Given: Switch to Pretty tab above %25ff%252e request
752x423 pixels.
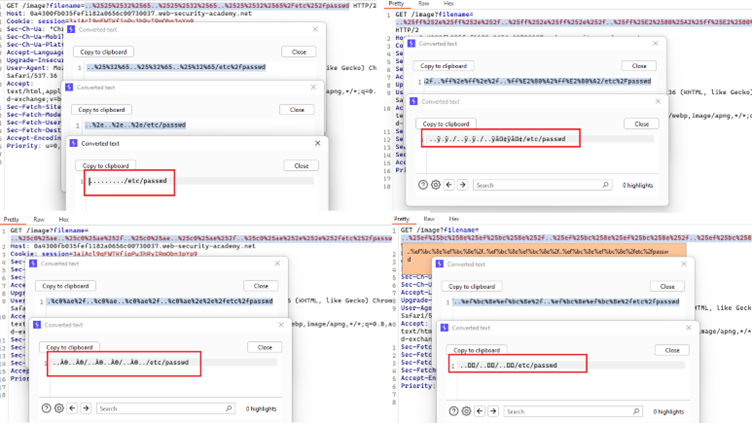Looking at the screenshot, I should pyautogui.click(x=396, y=3).
